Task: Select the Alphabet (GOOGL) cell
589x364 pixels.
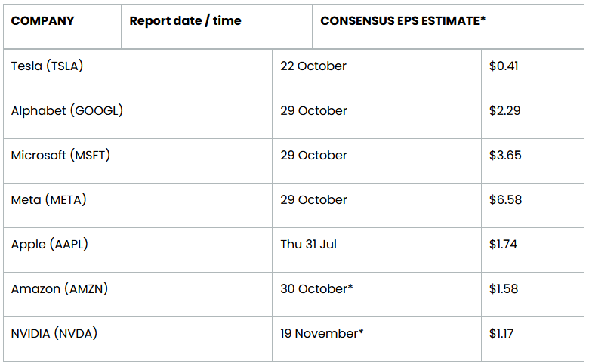Action: tap(66, 111)
